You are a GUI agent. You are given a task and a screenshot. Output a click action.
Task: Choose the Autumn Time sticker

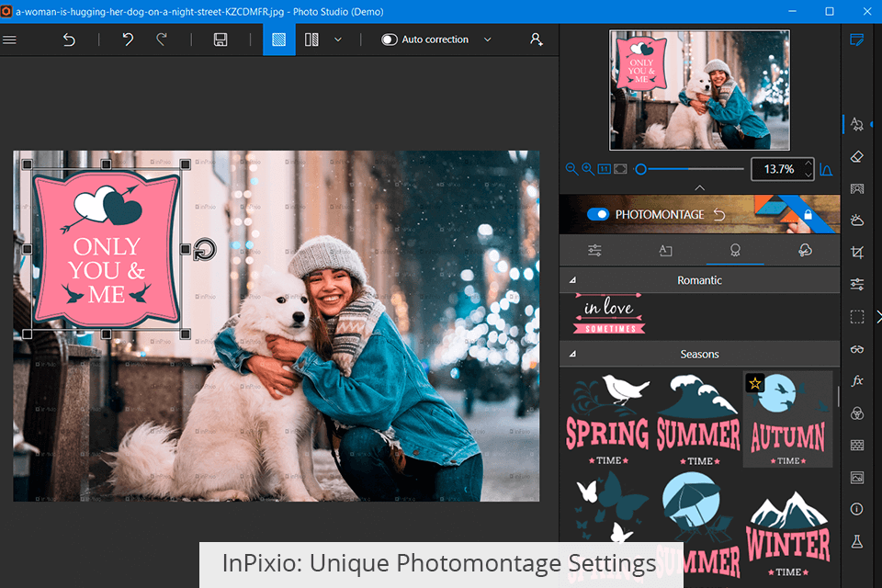click(787, 419)
